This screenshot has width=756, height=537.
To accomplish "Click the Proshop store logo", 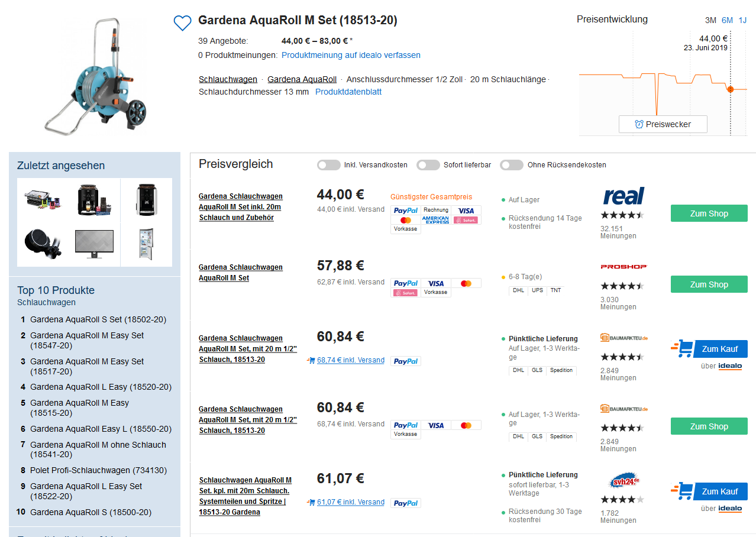I will pyautogui.click(x=623, y=267).
